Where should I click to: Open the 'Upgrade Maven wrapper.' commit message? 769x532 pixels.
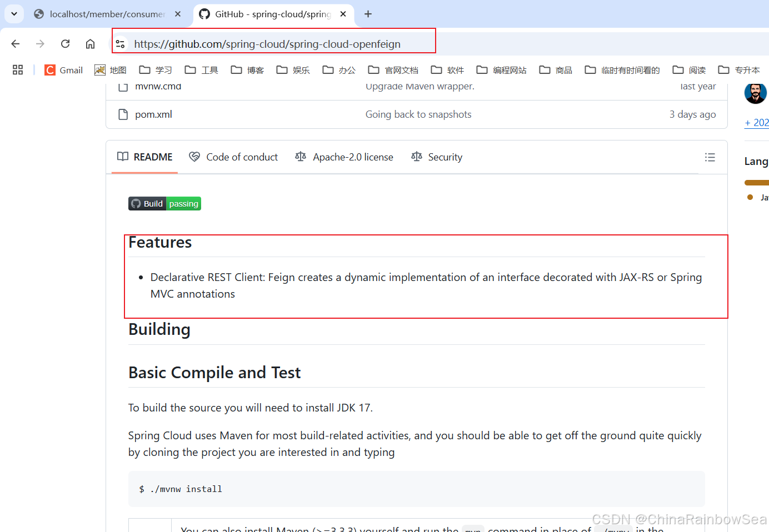coord(420,86)
